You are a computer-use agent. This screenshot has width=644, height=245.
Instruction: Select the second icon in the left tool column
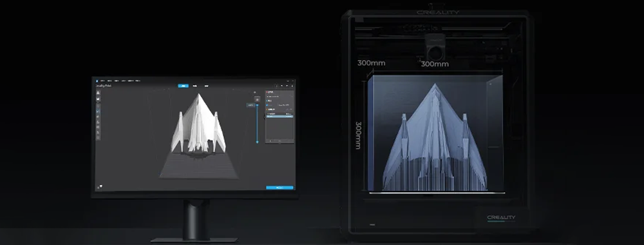pyautogui.click(x=98, y=99)
